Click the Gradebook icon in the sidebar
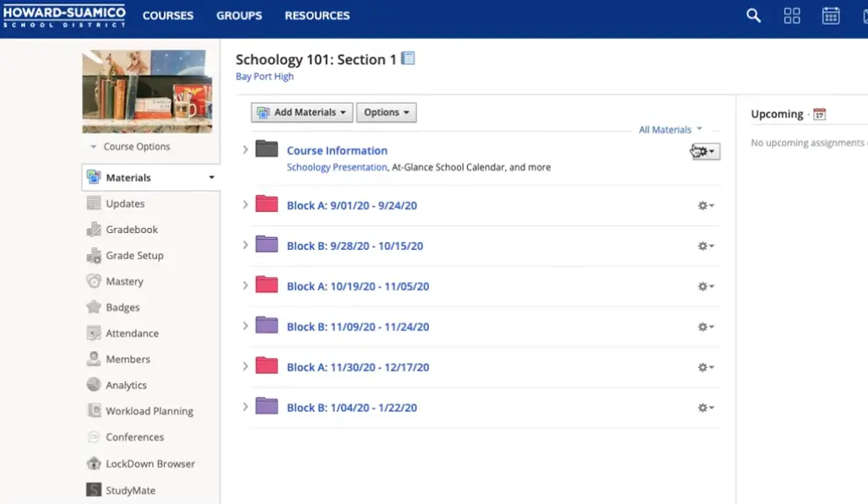The width and height of the screenshot is (868, 504). coord(94,230)
